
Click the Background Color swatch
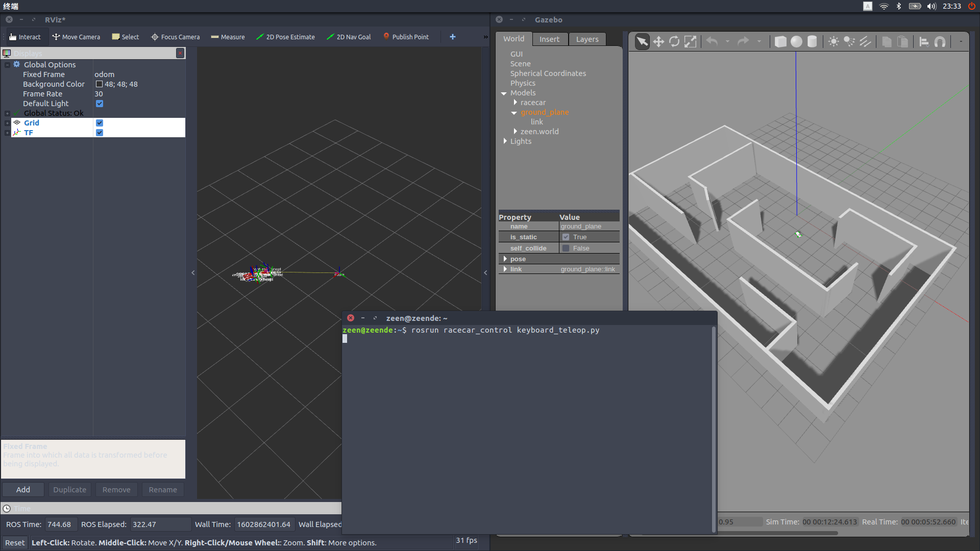pos(99,84)
